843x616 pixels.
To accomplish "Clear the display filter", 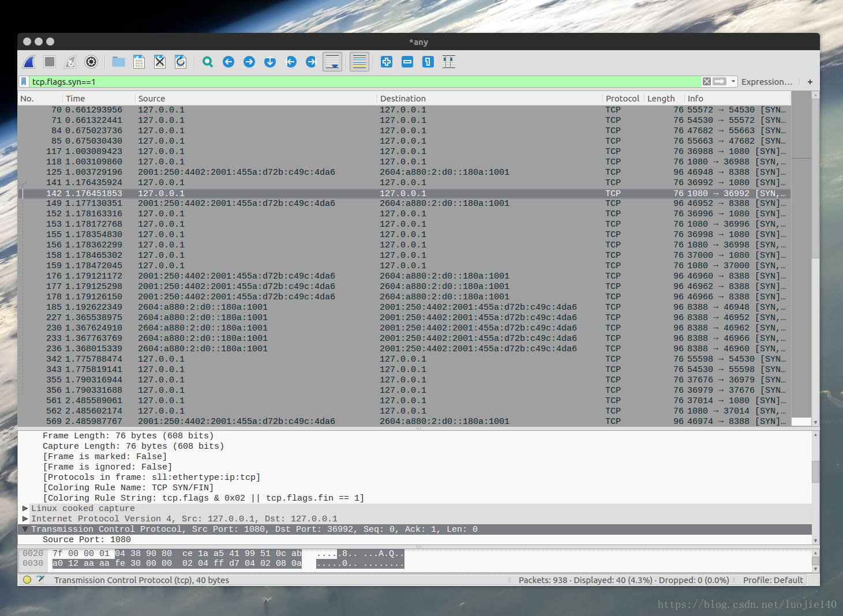I will pyautogui.click(x=707, y=81).
